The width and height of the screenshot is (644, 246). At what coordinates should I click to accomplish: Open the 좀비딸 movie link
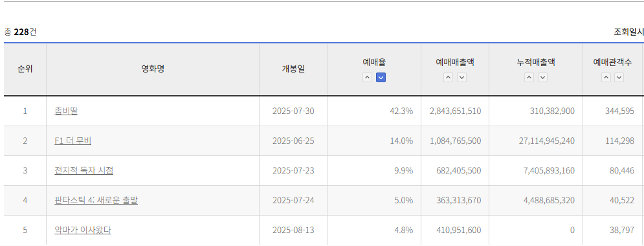coord(66,111)
